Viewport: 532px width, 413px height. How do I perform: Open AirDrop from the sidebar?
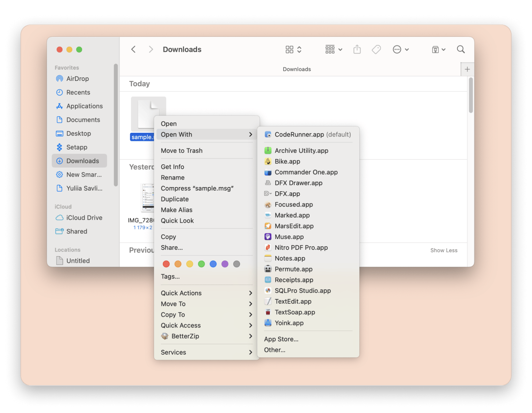[77, 79]
